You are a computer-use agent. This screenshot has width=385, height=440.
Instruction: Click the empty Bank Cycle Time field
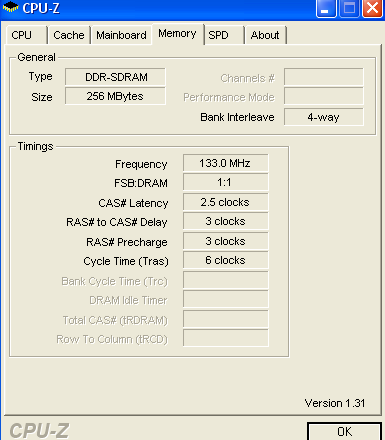click(225, 280)
